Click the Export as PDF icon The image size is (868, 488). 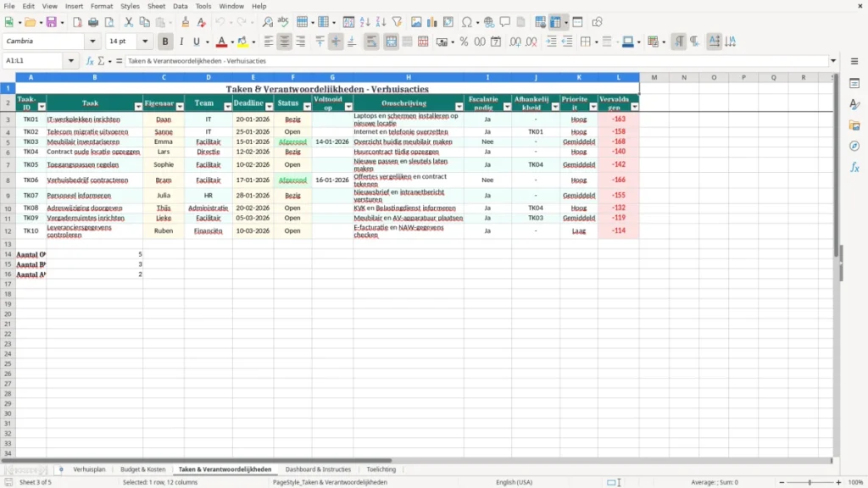pyautogui.click(x=77, y=22)
